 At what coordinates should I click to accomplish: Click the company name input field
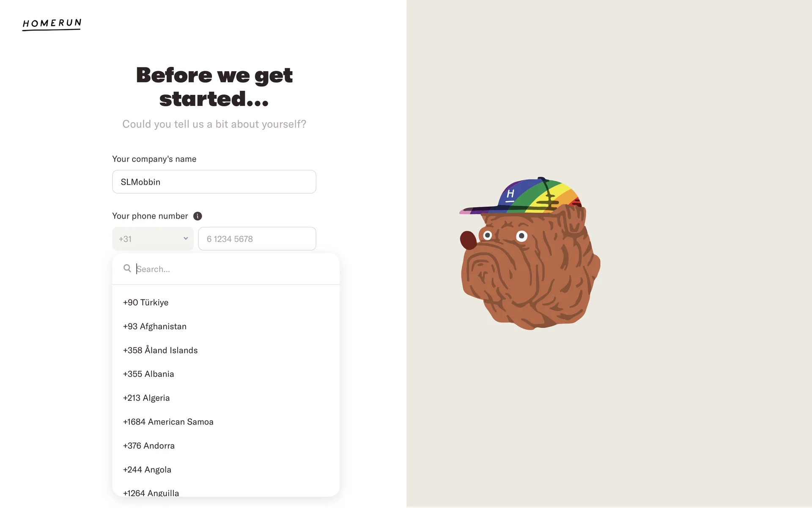214,182
